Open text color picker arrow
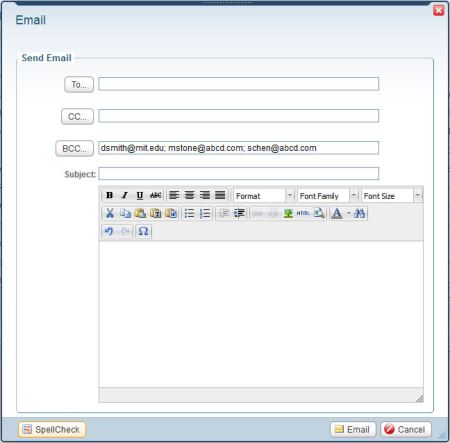Image resolution: width=450 pixels, height=443 pixels. tap(349, 213)
